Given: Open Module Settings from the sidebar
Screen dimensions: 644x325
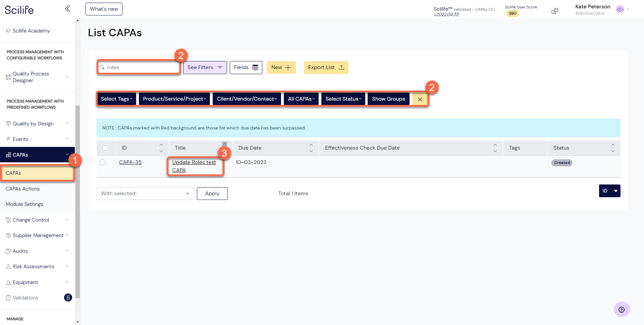Looking at the screenshot, I should pyautogui.click(x=24, y=204).
